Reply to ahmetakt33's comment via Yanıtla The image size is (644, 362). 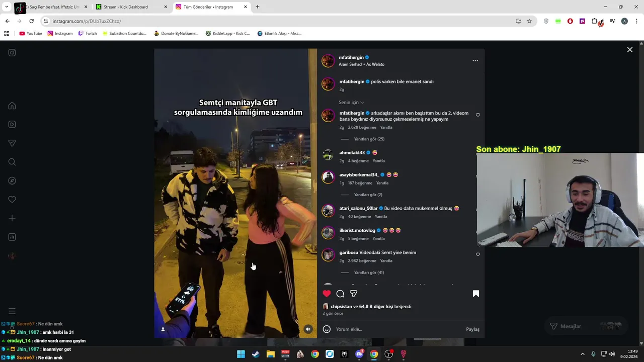[x=378, y=161]
